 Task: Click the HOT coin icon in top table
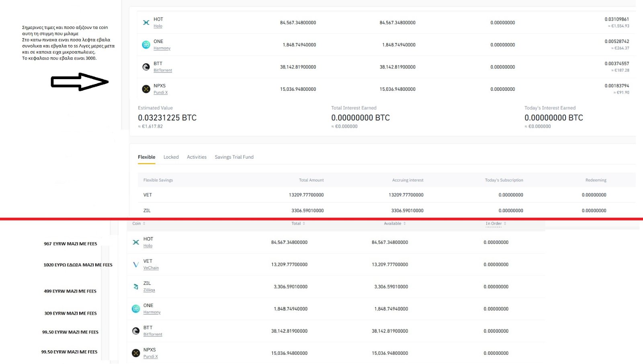point(146,22)
